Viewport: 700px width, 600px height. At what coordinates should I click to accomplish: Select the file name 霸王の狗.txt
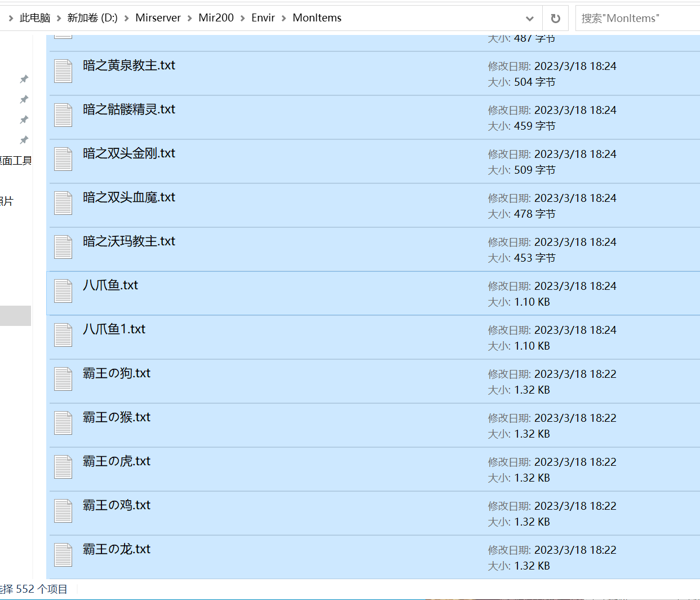coord(117,373)
